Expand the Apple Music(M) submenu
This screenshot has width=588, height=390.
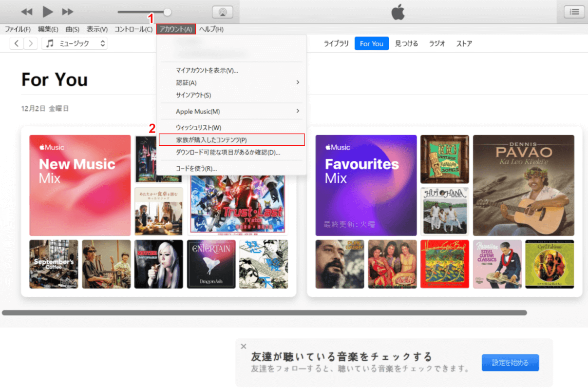click(x=231, y=112)
